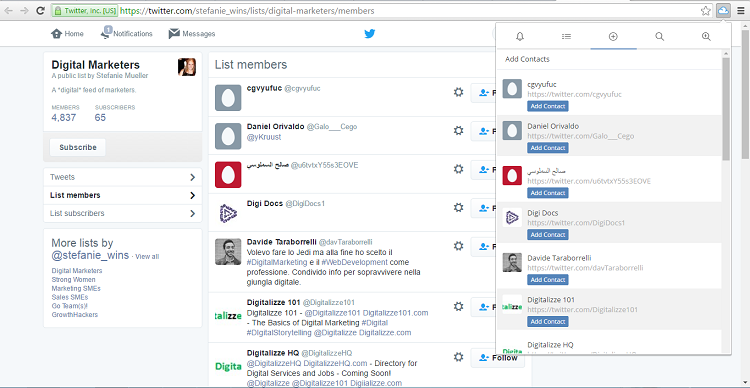Open gear menu for Digitalizze 101
The width and height of the screenshot is (750, 388).
coord(458,306)
